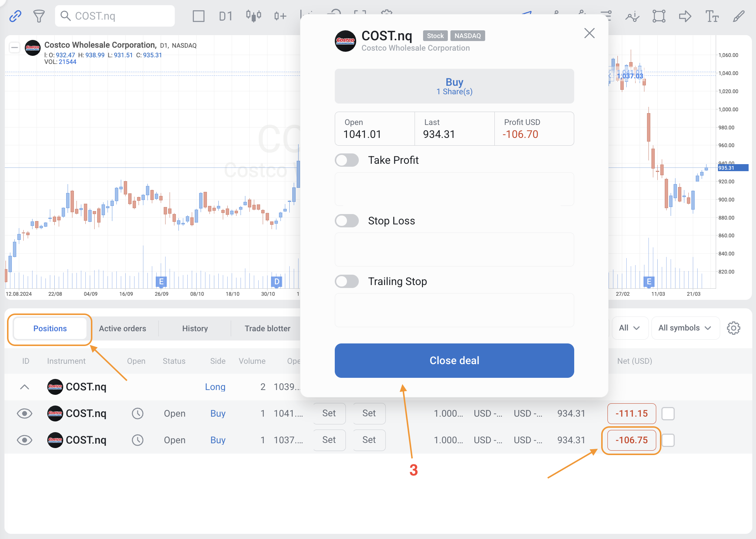This screenshot has height=539, width=756.
Task: Tick checkbox for the -111.15 position row
Action: [668, 413]
